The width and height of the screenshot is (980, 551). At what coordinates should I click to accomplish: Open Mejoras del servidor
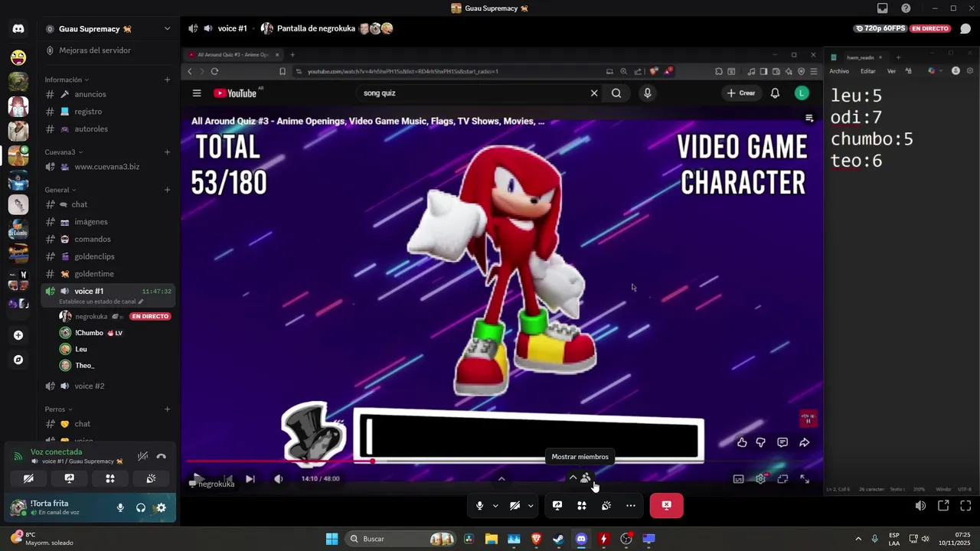107,51
